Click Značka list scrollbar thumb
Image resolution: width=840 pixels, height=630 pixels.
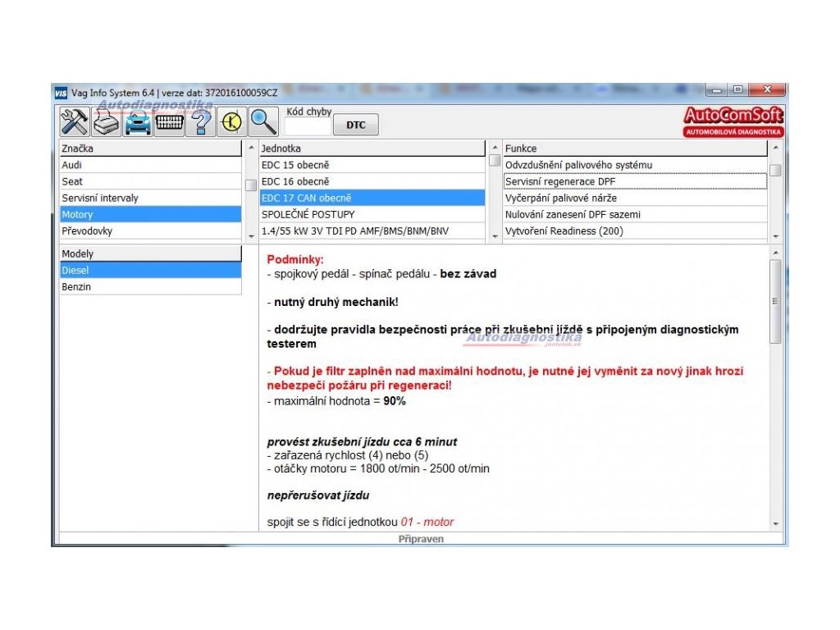[251, 185]
